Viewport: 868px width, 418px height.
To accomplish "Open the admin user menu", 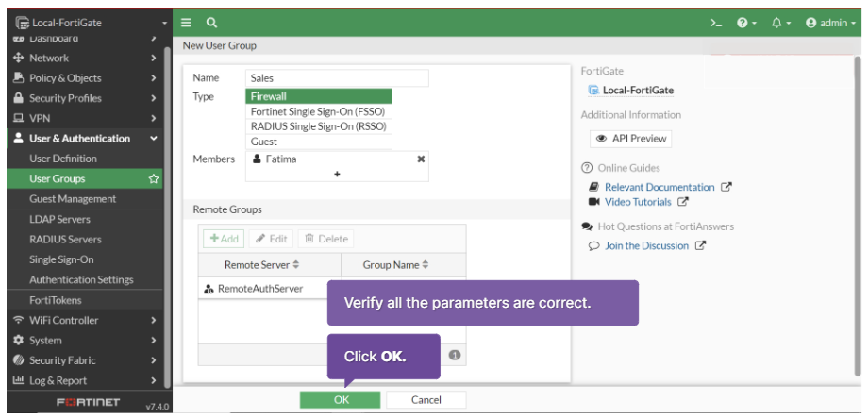I will coord(830,23).
